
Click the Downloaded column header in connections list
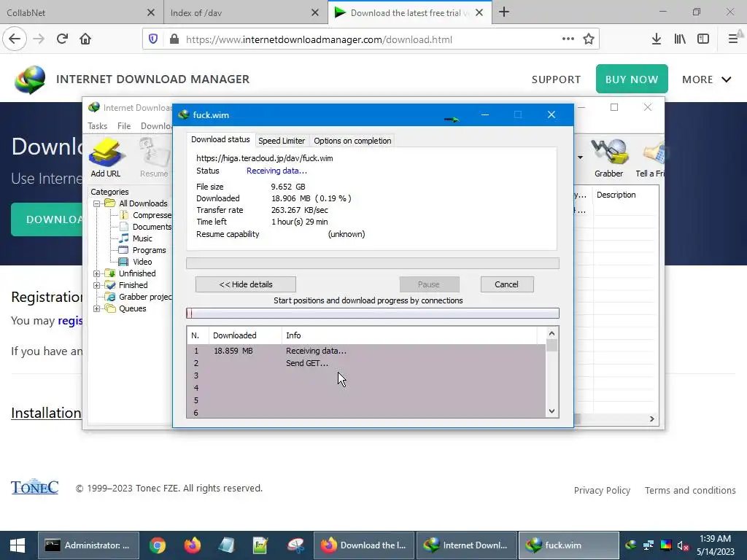[x=245, y=335]
